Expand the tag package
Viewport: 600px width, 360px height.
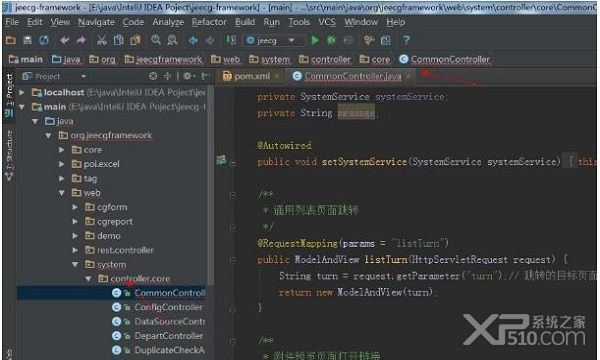click(x=62, y=179)
